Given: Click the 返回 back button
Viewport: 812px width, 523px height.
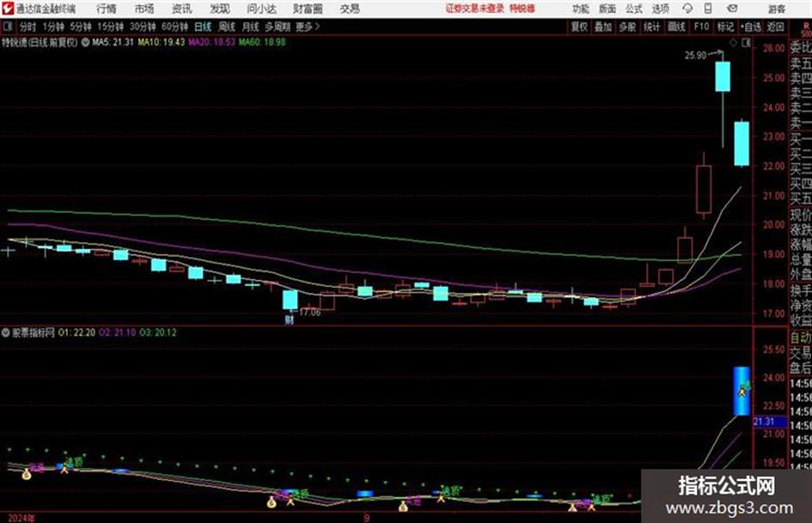Looking at the screenshot, I should click(x=776, y=27).
